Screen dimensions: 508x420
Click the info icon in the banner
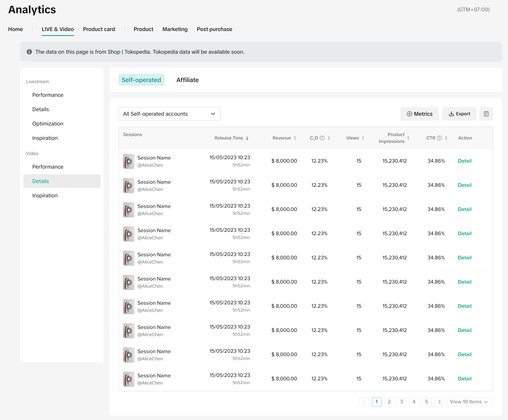coord(29,52)
